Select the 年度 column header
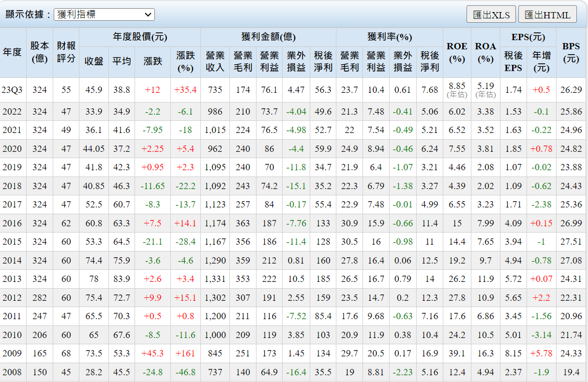 click(13, 52)
